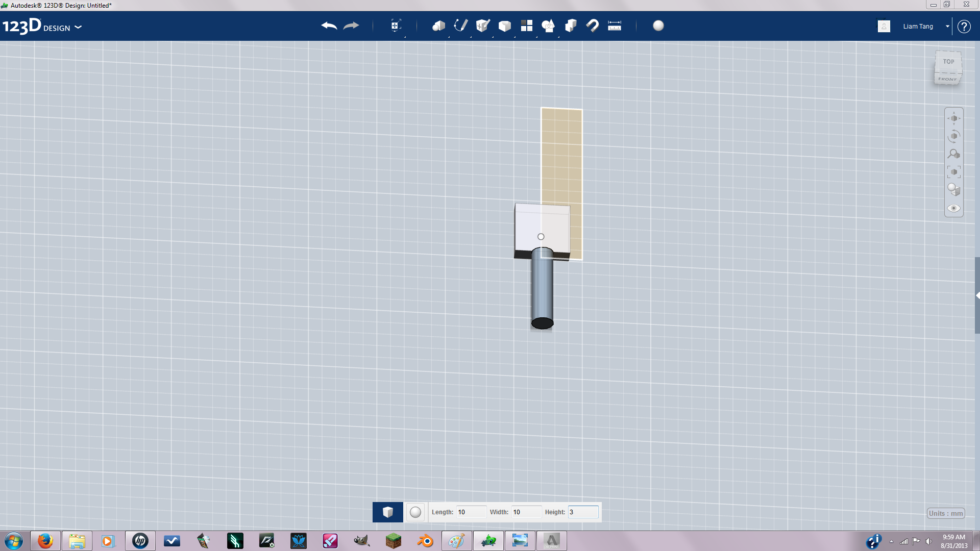
Task: Click TOP face of view cube
Action: (x=948, y=62)
